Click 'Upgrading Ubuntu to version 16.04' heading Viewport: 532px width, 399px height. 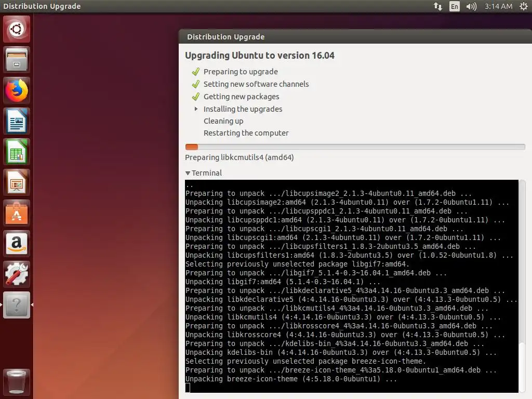point(260,56)
